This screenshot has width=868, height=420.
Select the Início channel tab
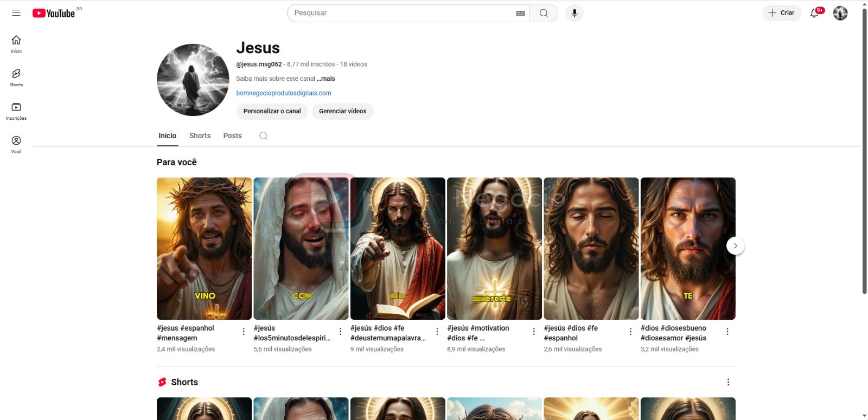click(167, 135)
